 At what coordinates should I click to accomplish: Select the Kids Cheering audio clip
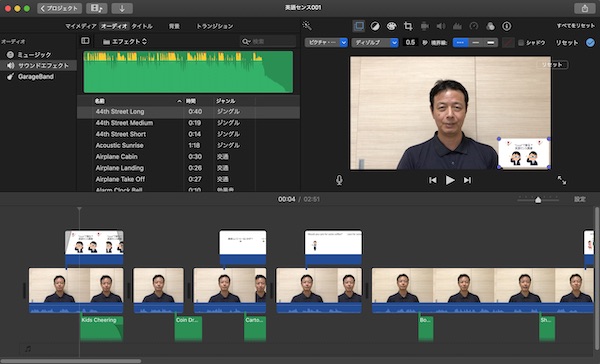click(x=101, y=328)
